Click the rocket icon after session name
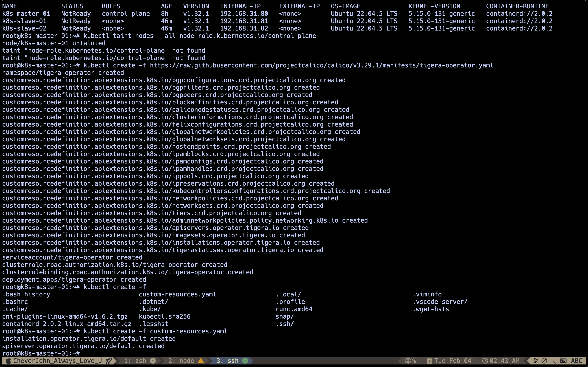This screenshot has width=588, height=367. coord(108,361)
